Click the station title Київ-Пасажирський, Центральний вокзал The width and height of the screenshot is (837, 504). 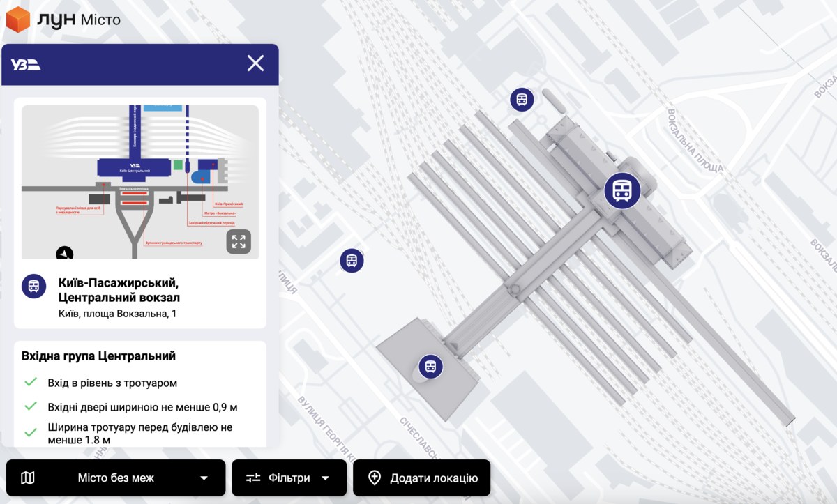tap(119, 291)
